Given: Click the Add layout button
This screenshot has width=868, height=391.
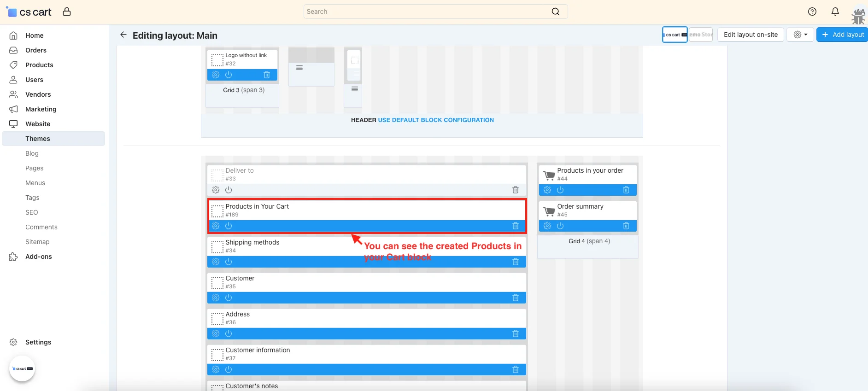Looking at the screenshot, I should click(x=843, y=35).
